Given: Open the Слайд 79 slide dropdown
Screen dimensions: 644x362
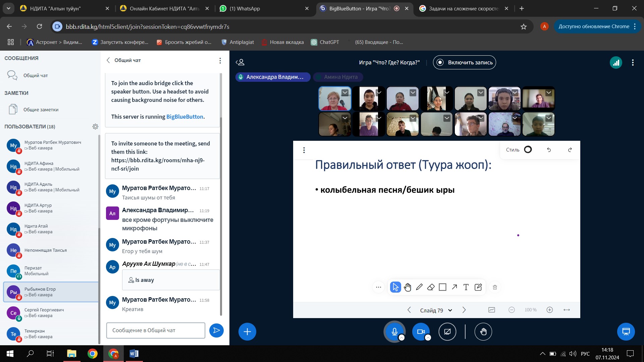Looking at the screenshot, I should tap(436, 310).
